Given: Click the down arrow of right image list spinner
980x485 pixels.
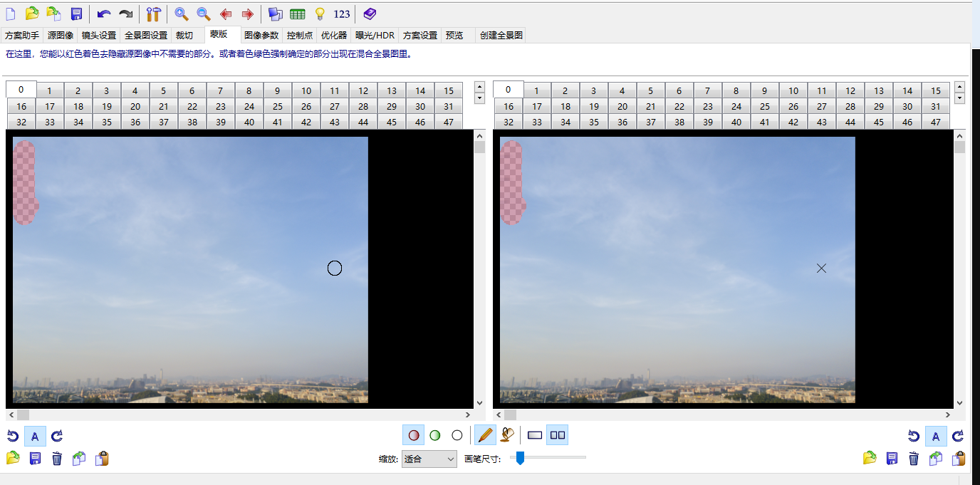Looking at the screenshot, I should click(959, 98).
